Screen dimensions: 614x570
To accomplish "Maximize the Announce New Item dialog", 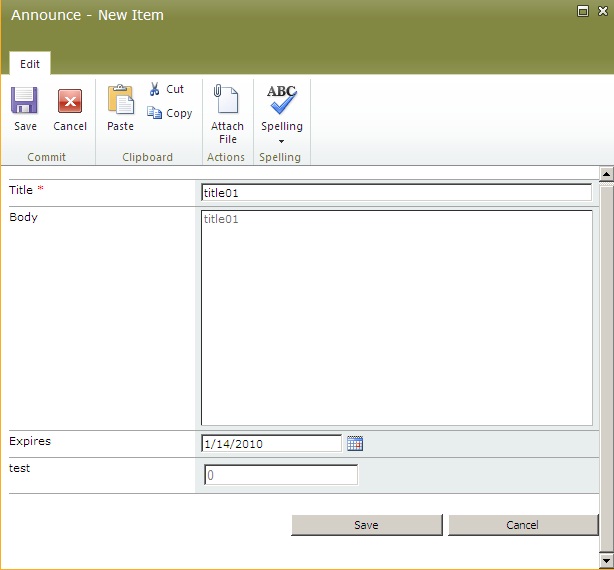I will [583, 11].
